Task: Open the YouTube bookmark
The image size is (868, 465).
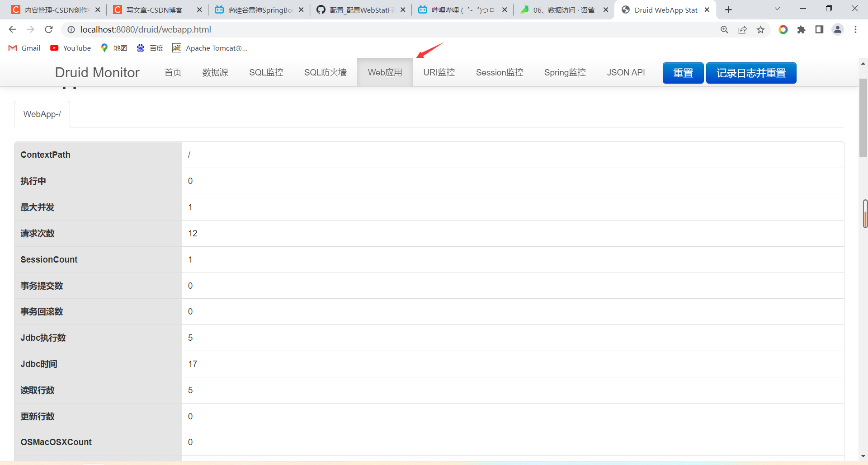Action: [71, 48]
